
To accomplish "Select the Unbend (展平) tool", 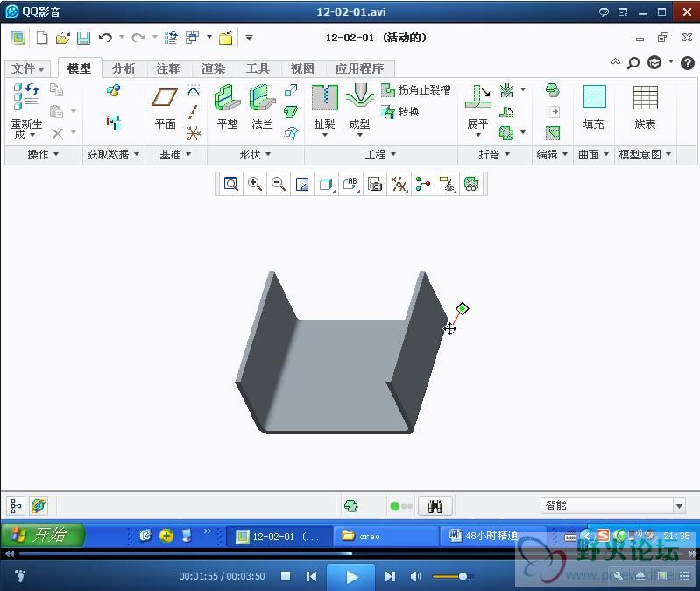I will (x=478, y=110).
